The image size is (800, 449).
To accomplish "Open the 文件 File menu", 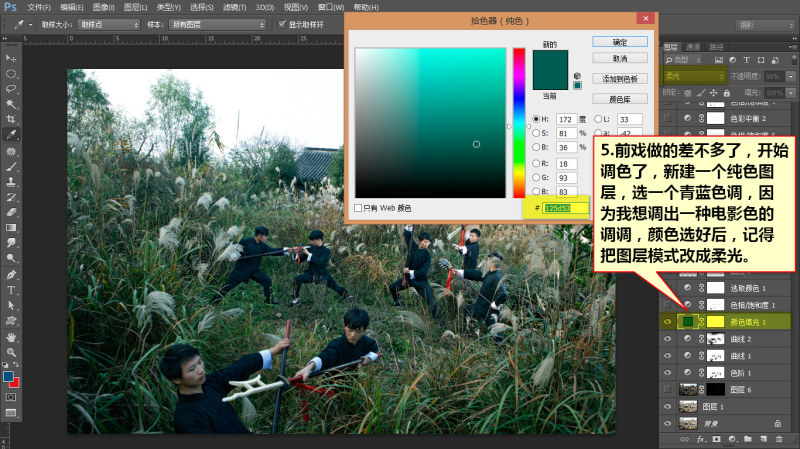I will pyautogui.click(x=39, y=8).
